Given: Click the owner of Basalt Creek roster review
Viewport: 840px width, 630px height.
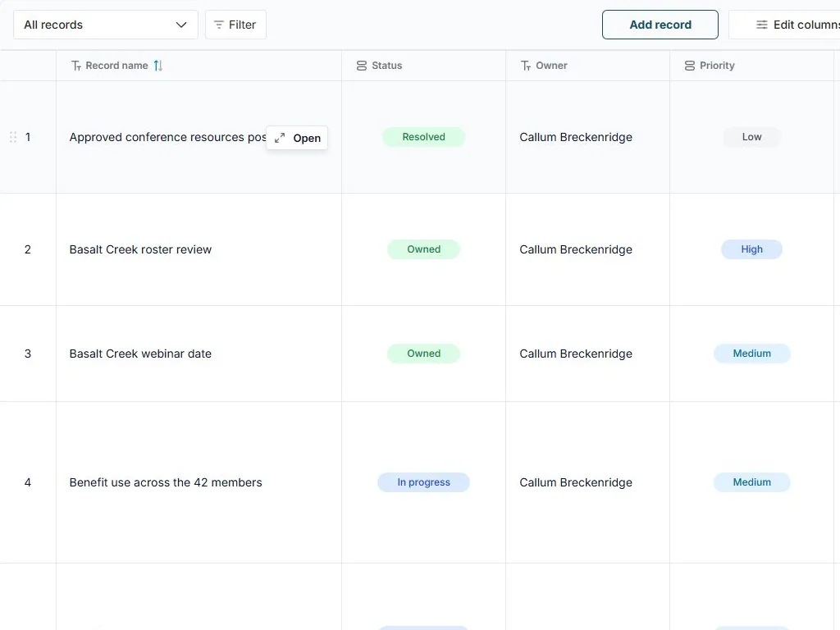Looking at the screenshot, I should (576, 249).
